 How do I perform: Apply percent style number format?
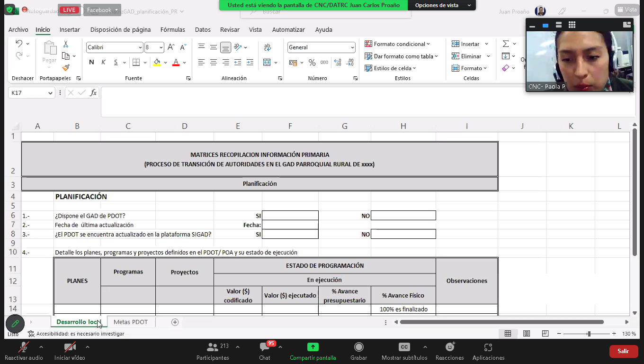312,63
